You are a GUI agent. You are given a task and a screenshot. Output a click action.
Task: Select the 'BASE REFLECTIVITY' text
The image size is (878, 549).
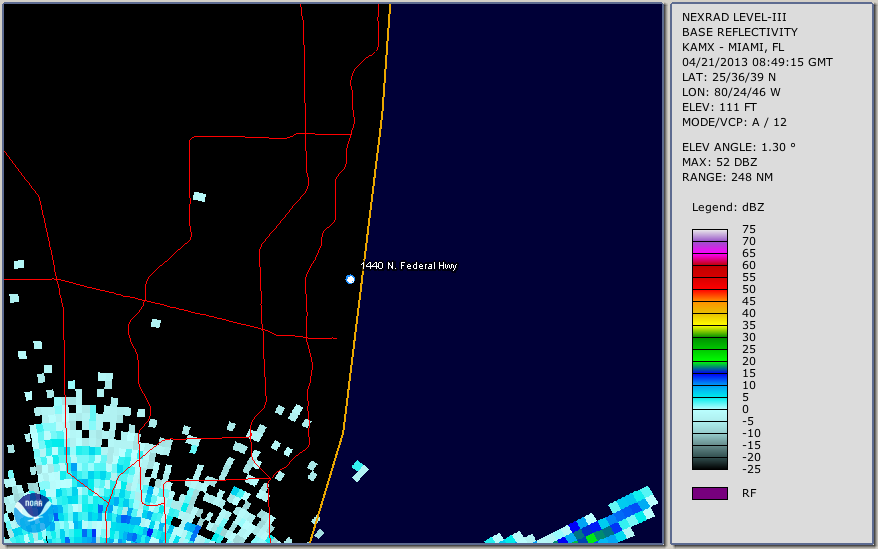point(739,32)
